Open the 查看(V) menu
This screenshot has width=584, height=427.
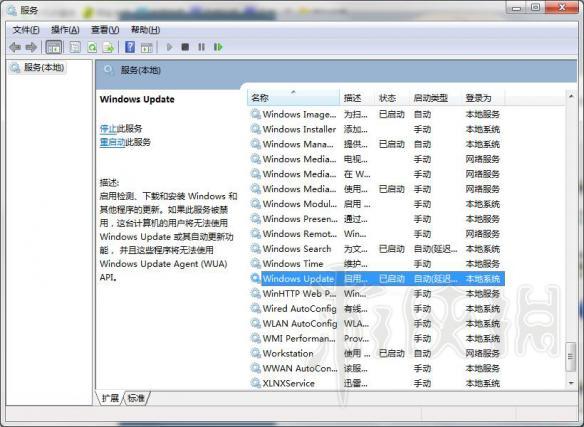(105, 30)
